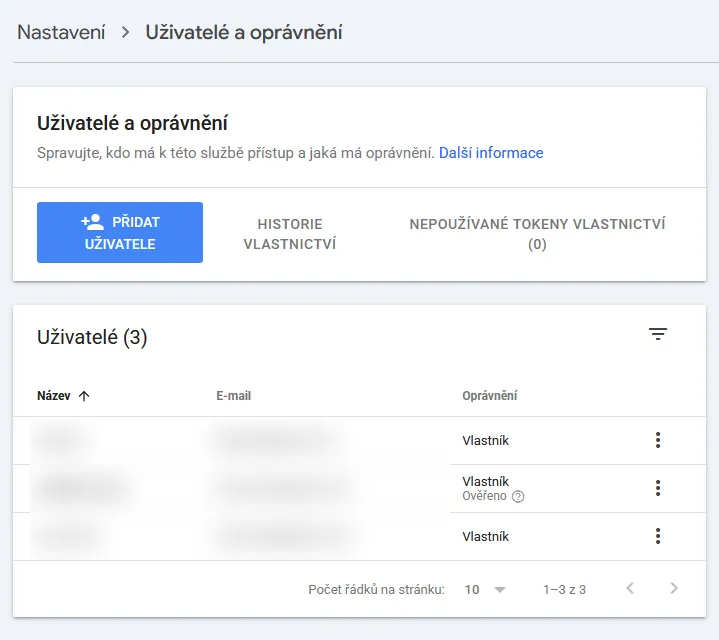719x640 pixels.
Task: Click the breadcrumb chevron after Nastavení
Action: tap(125, 33)
